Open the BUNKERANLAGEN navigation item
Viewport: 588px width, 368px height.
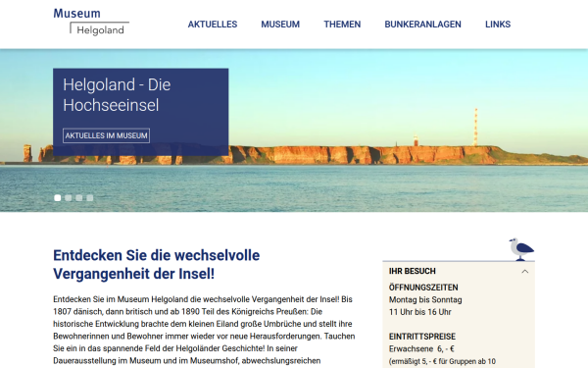(x=422, y=25)
